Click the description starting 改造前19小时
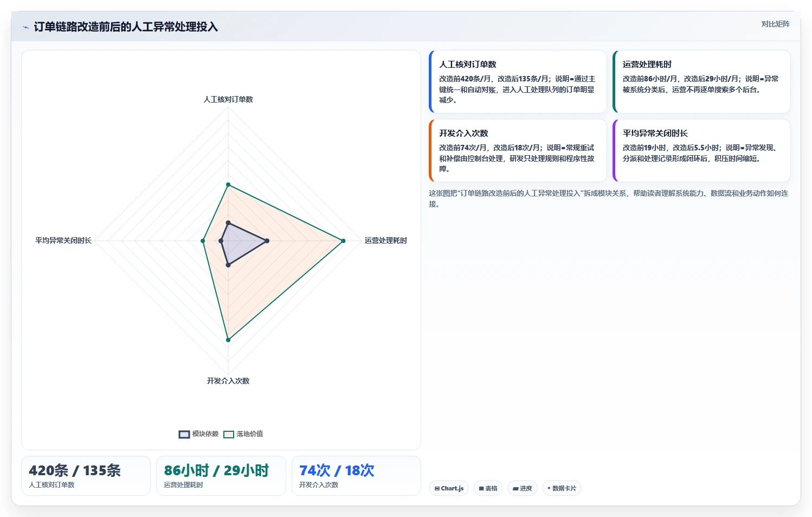812x517 pixels. click(x=701, y=153)
